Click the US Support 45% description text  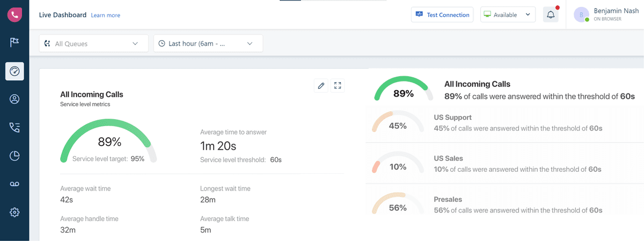pos(518,128)
